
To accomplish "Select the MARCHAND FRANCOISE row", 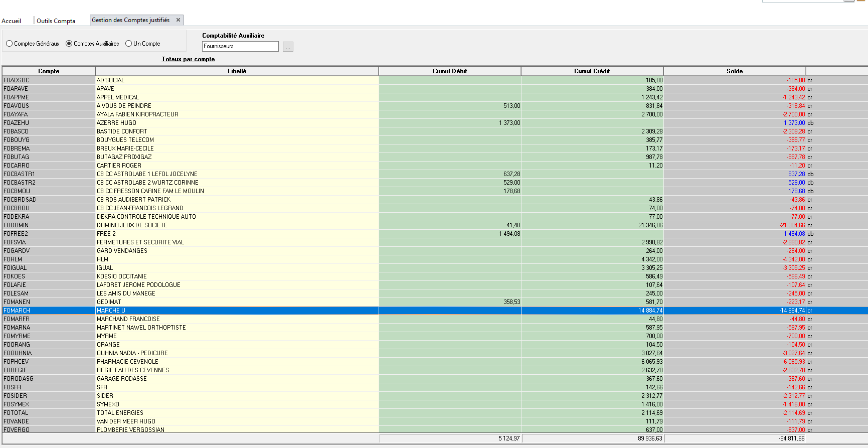I will [435, 319].
